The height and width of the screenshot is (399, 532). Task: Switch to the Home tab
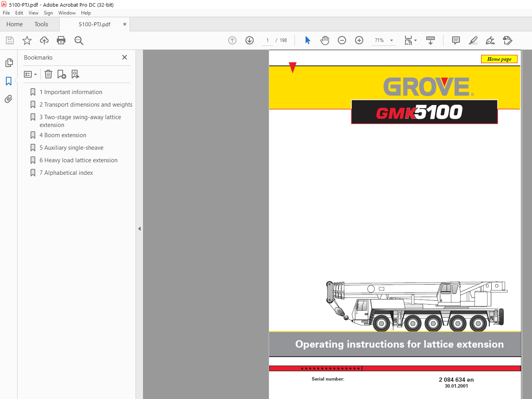click(14, 24)
